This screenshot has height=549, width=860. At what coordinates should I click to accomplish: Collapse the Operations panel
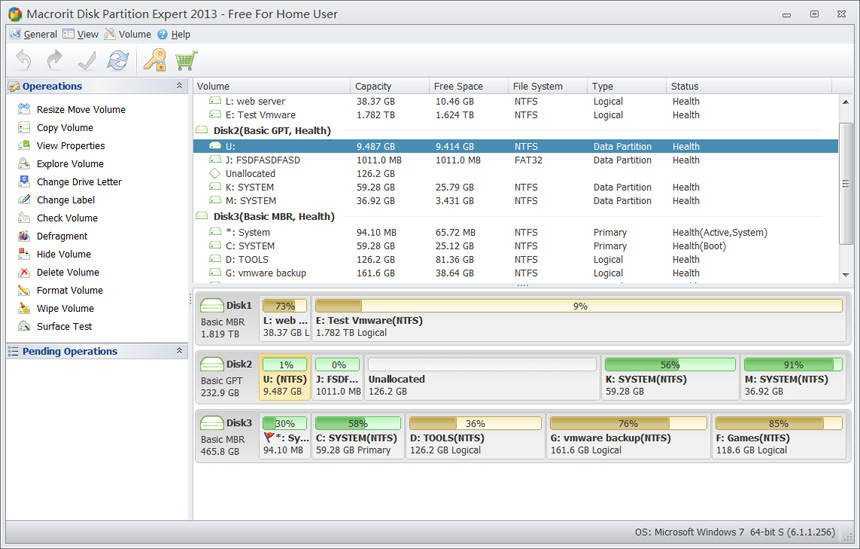(x=179, y=87)
